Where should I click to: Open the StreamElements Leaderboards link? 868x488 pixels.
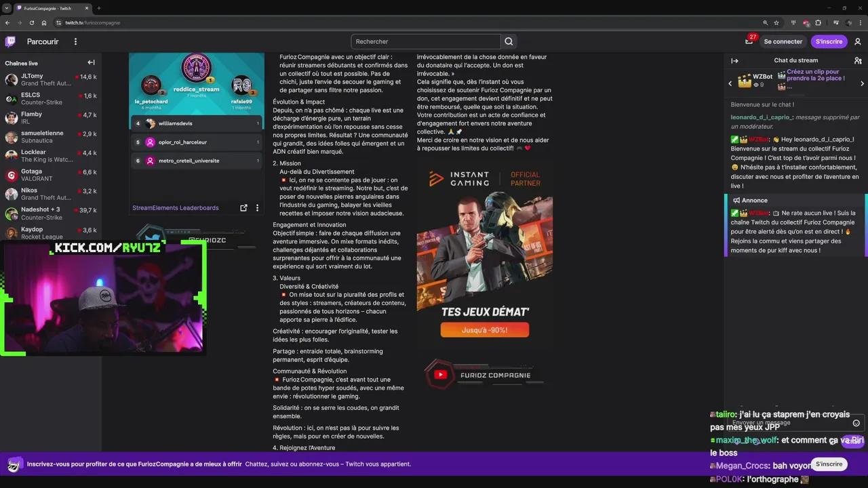pyautogui.click(x=176, y=208)
